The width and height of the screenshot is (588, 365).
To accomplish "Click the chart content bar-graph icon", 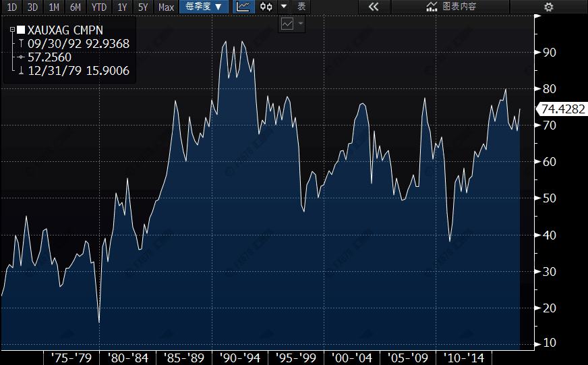I will (x=432, y=6).
